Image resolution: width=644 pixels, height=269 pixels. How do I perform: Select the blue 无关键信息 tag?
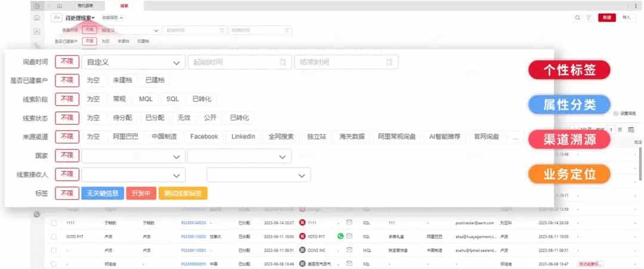[101, 193]
